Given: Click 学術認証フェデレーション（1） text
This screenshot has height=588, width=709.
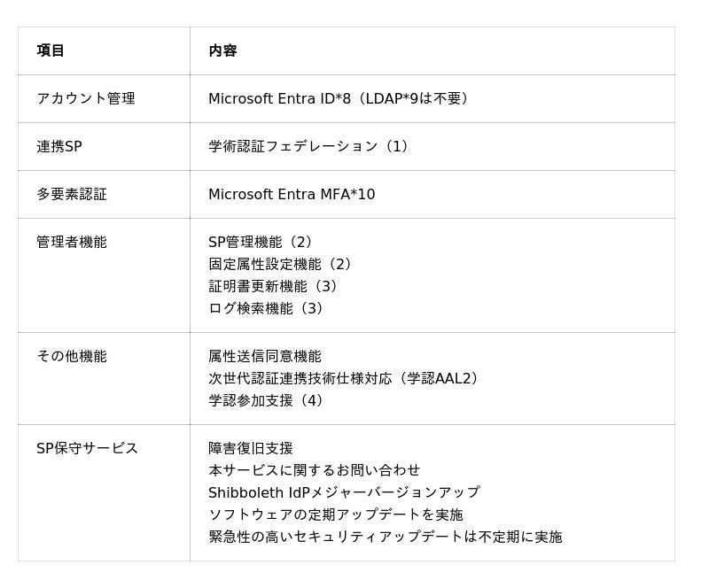Looking at the screenshot, I should (311, 146).
